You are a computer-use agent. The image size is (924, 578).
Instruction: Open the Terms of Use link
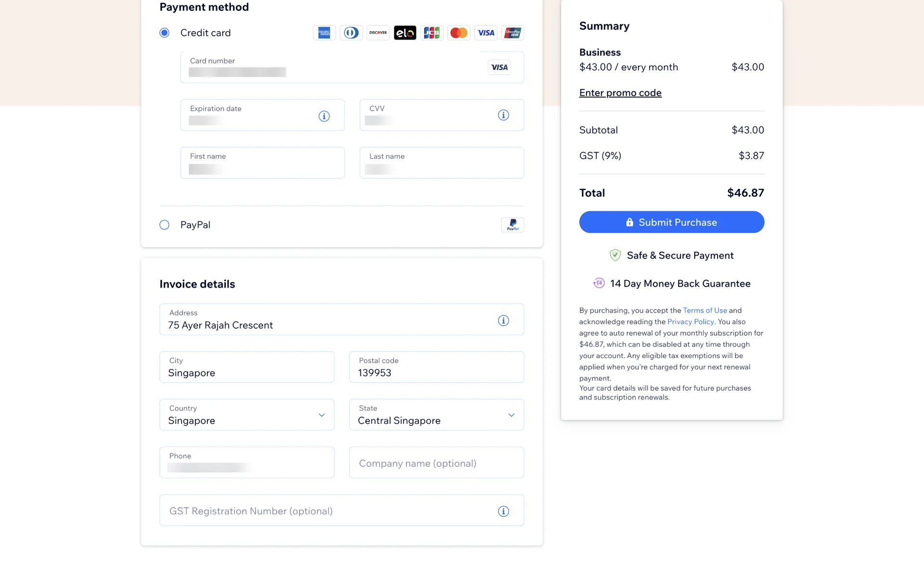[x=705, y=310]
